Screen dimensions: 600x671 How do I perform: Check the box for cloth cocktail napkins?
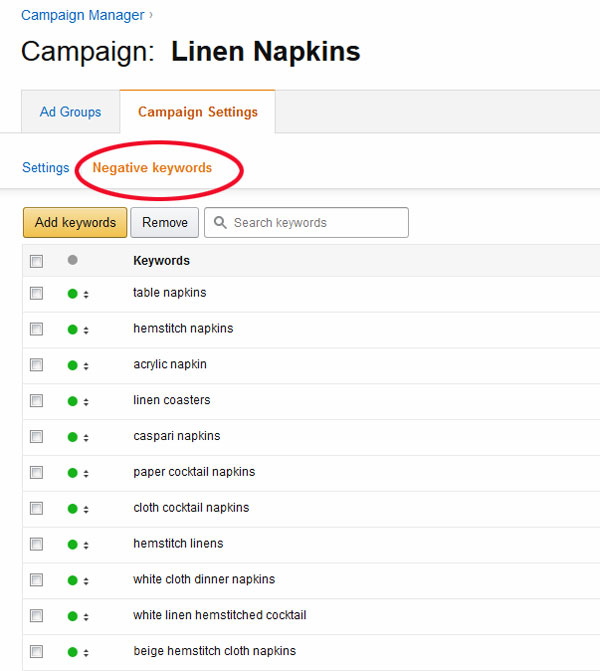pyautogui.click(x=36, y=508)
